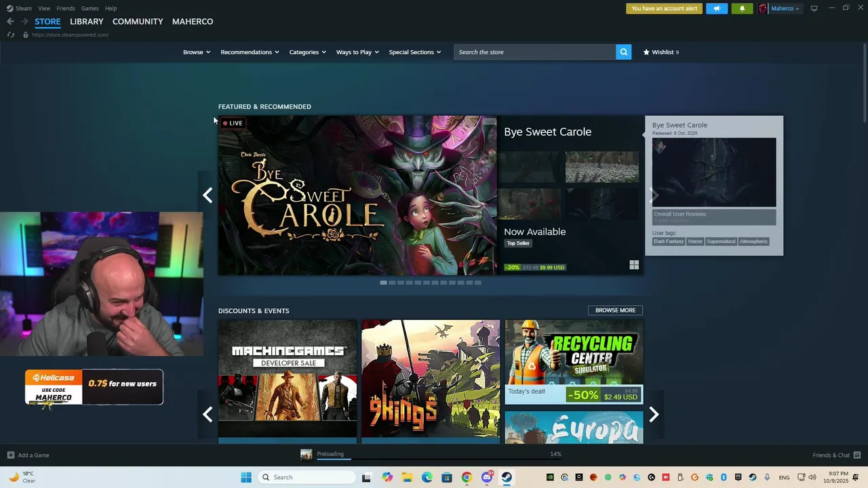Show next Discounts & Events items arrow
868x488 pixels.
point(654,414)
